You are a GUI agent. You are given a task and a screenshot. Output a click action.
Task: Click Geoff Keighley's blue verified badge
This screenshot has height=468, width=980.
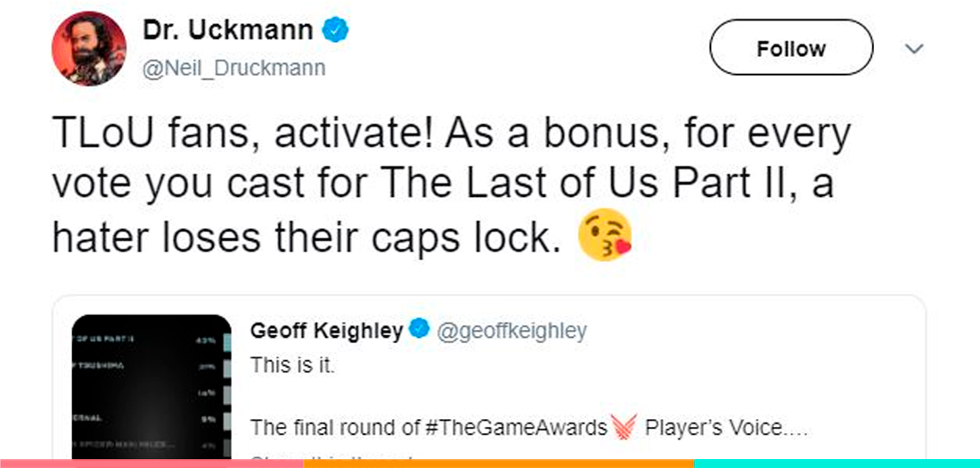click(419, 331)
